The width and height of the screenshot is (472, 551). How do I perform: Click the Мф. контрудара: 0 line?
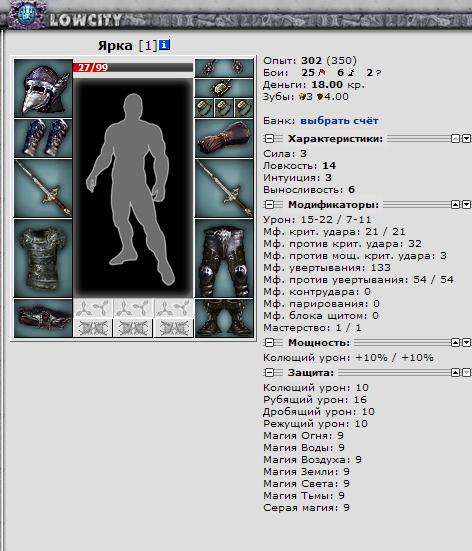click(x=317, y=292)
